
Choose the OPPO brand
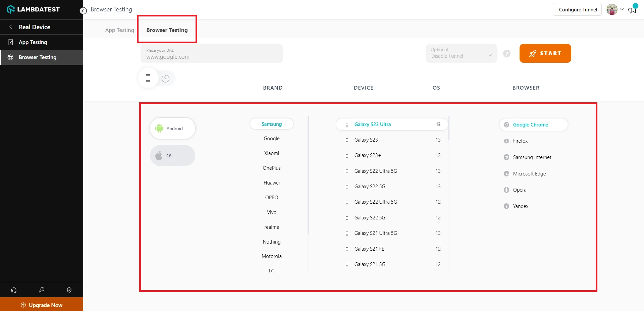coord(272,198)
